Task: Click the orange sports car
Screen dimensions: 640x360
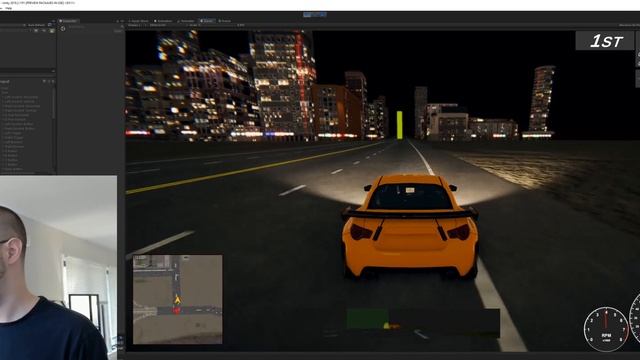Action: pyautogui.click(x=410, y=227)
